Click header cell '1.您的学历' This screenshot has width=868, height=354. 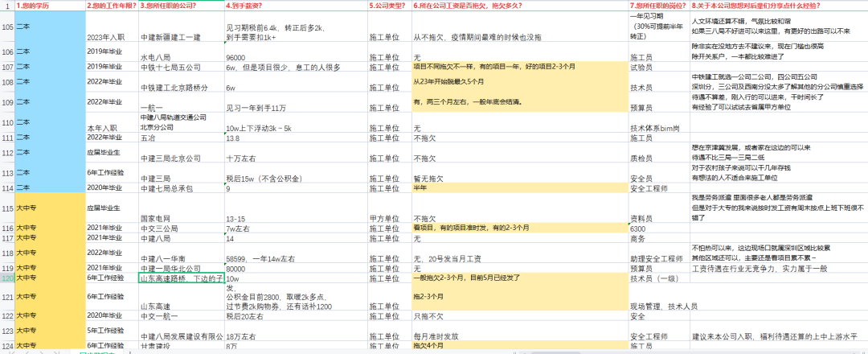50,6
